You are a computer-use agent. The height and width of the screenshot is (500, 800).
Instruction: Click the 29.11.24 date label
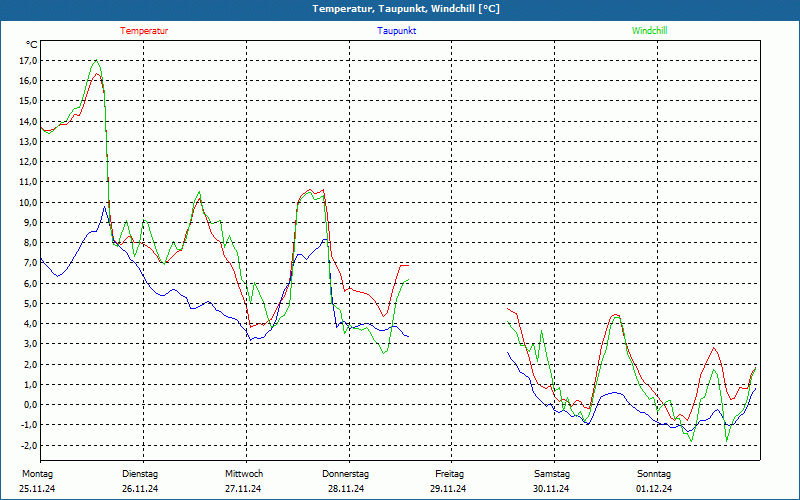click(x=448, y=488)
